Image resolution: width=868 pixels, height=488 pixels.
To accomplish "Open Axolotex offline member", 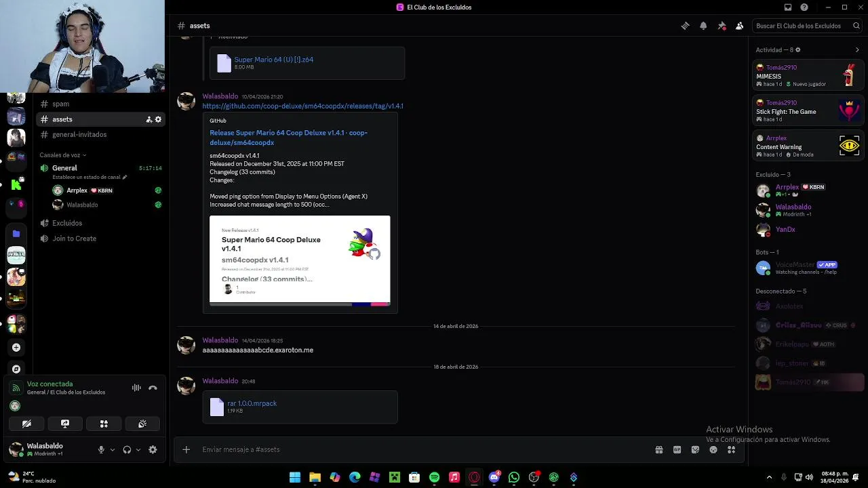I will point(808,306).
